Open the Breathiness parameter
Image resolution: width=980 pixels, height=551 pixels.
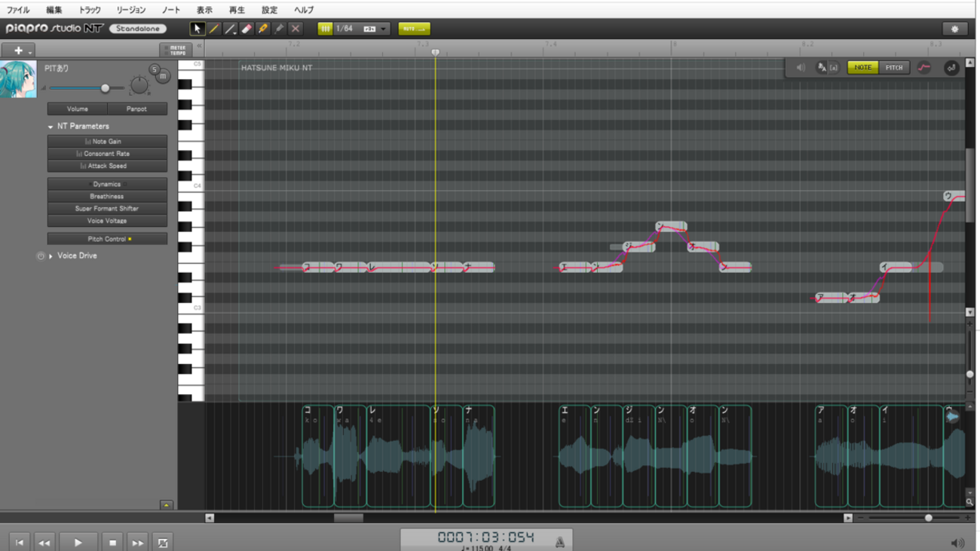point(107,196)
